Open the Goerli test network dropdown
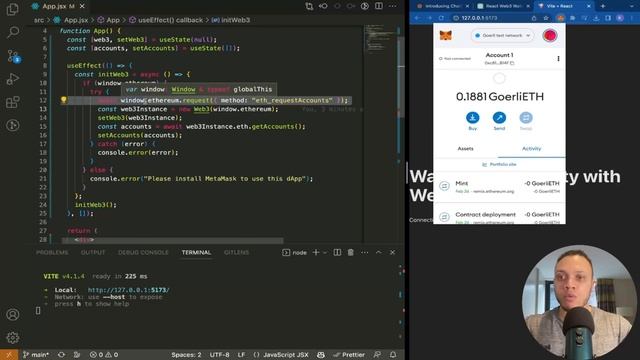 [x=502, y=36]
